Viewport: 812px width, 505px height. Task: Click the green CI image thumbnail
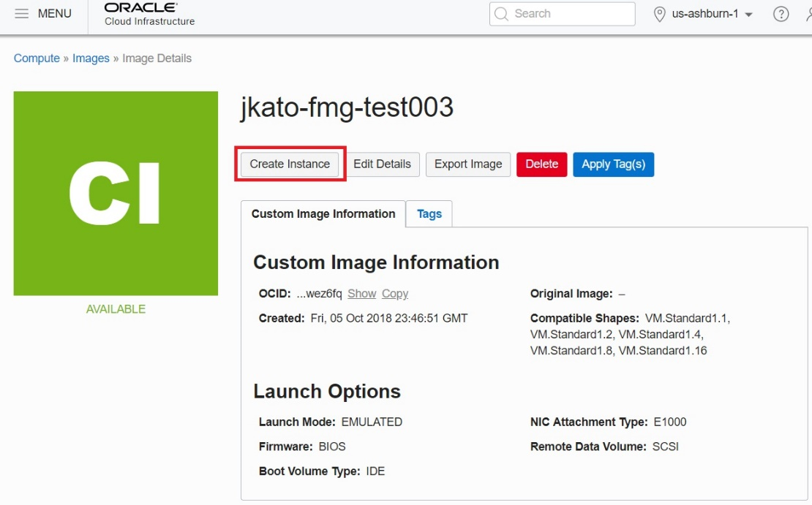pyautogui.click(x=116, y=193)
